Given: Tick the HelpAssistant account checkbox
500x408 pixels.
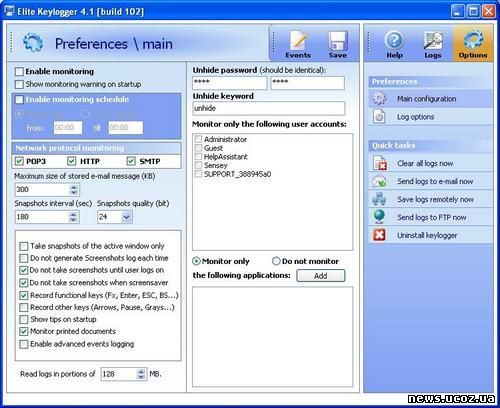Looking at the screenshot, I should [x=198, y=156].
